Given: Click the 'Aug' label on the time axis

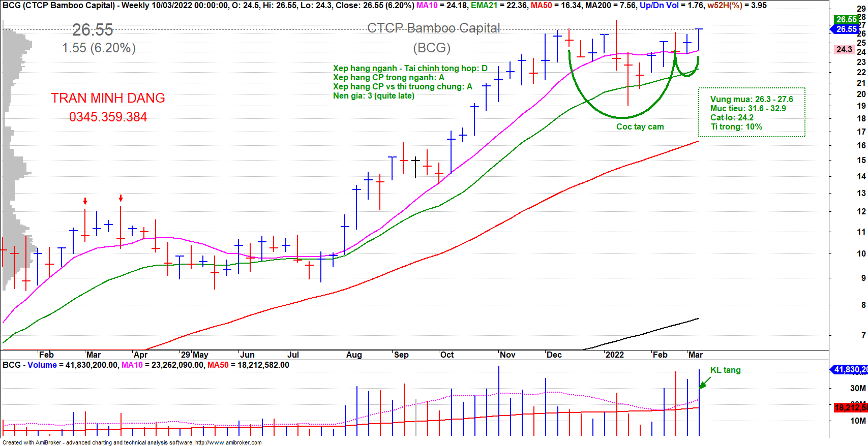Looking at the screenshot, I should click(354, 355).
